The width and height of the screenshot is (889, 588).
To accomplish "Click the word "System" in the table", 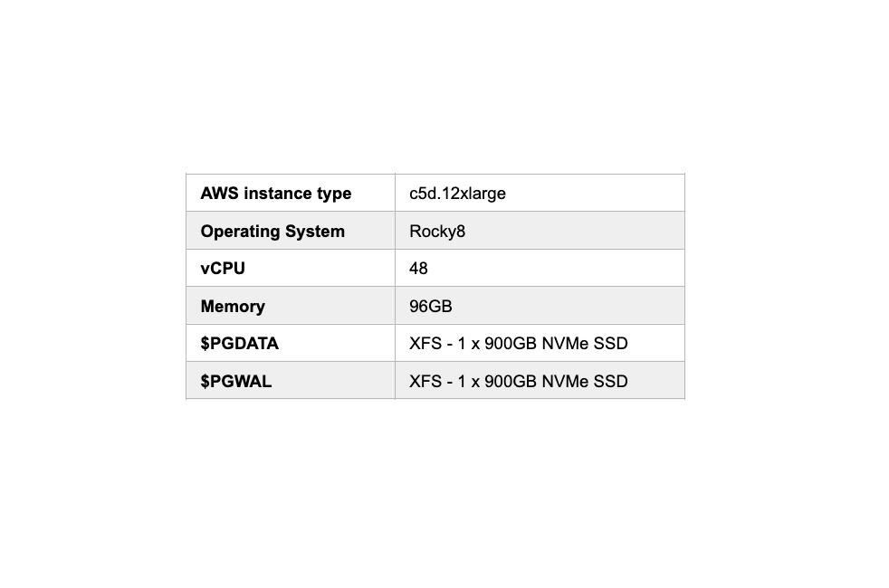I will pos(315,232).
